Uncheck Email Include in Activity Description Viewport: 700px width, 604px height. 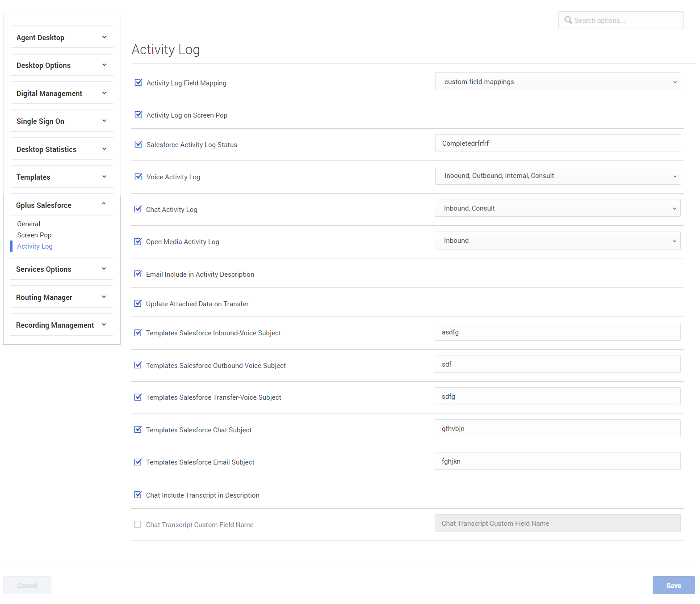point(138,274)
